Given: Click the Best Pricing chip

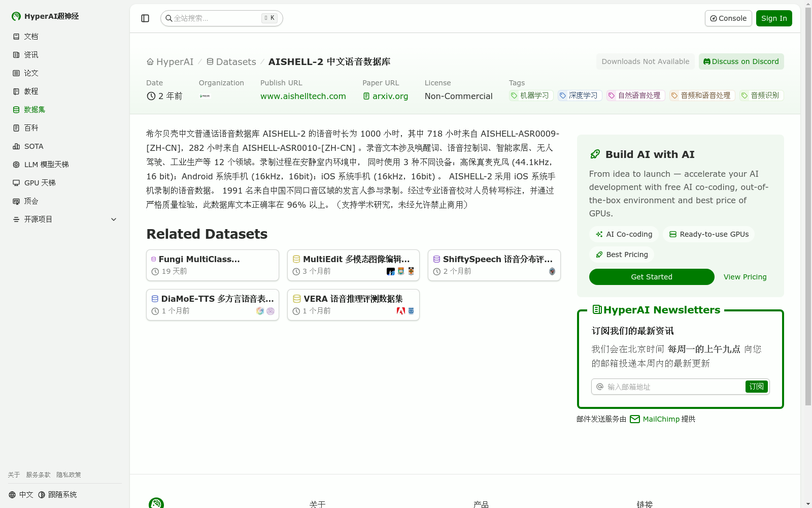Looking at the screenshot, I should point(622,255).
